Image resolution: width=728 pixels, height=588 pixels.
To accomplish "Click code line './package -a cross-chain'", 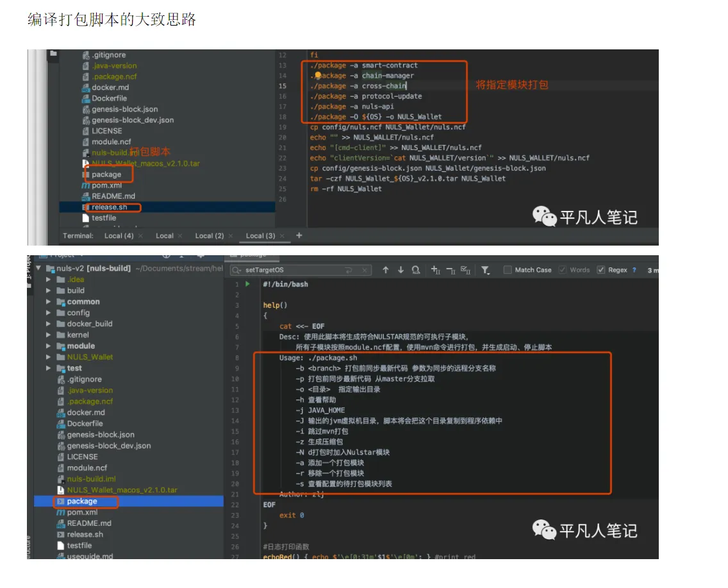I will tap(358, 86).
